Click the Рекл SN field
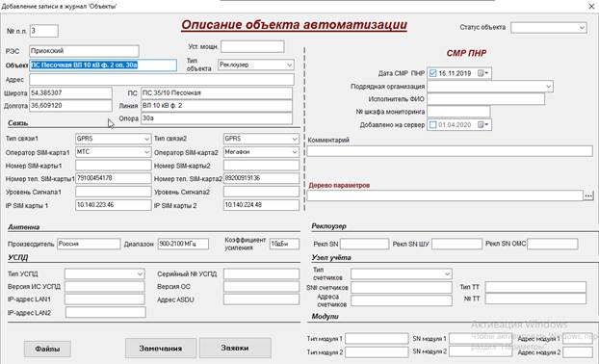 tap(364, 244)
